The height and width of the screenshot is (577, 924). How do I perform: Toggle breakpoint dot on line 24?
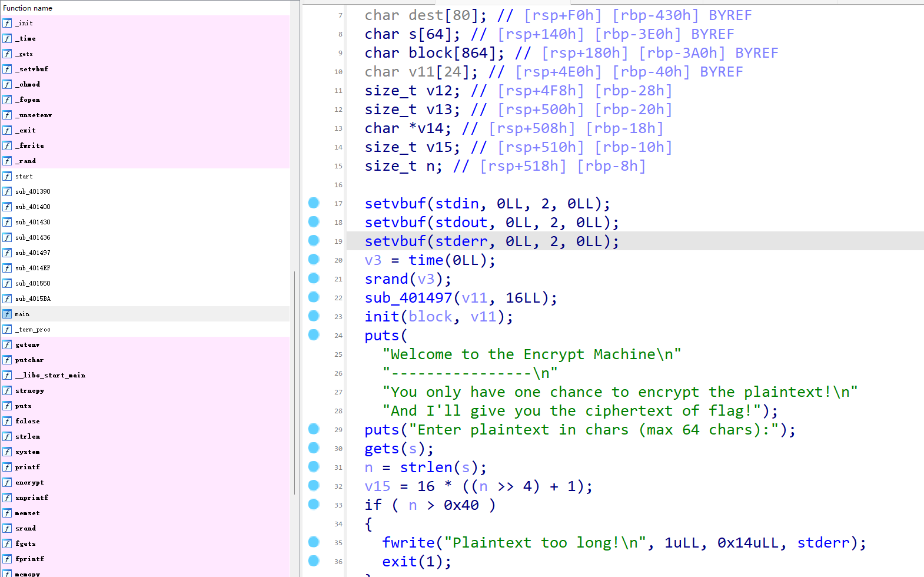314,334
